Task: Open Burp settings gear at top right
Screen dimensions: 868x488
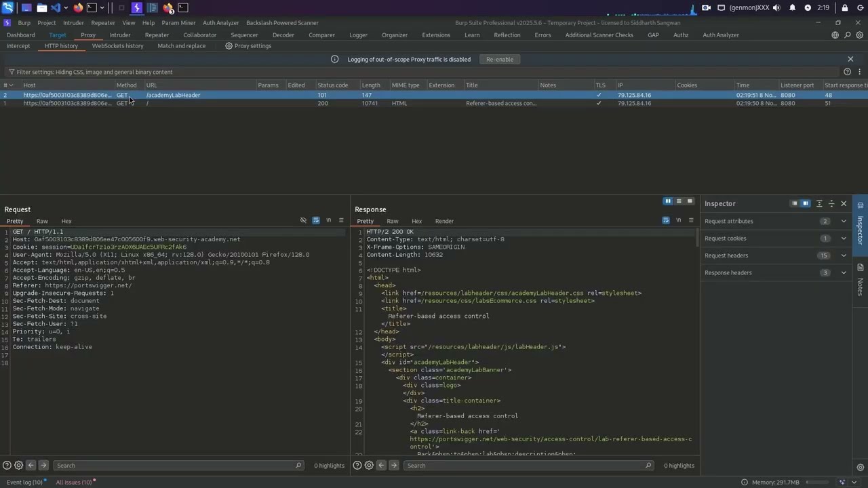Action: click(x=860, y=35)
